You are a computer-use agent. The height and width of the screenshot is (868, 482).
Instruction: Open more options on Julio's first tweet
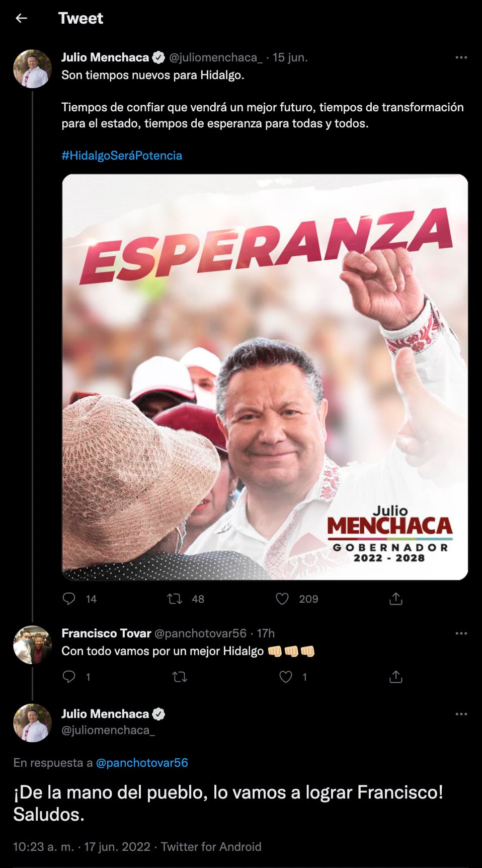pyautogui.click(x=461, y=57)
